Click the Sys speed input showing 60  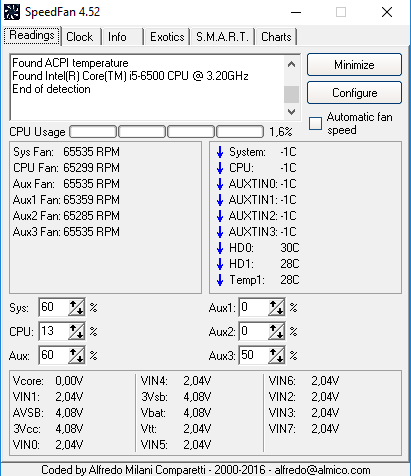pos(54,307)
